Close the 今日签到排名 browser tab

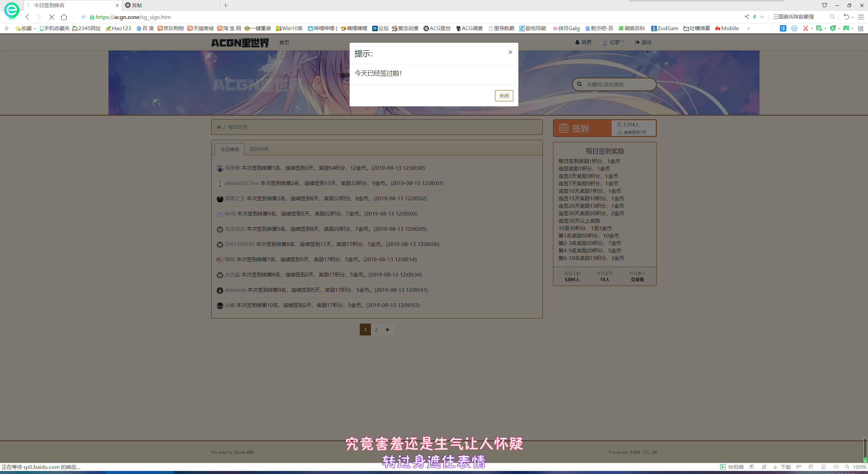(x=117, y=5)
